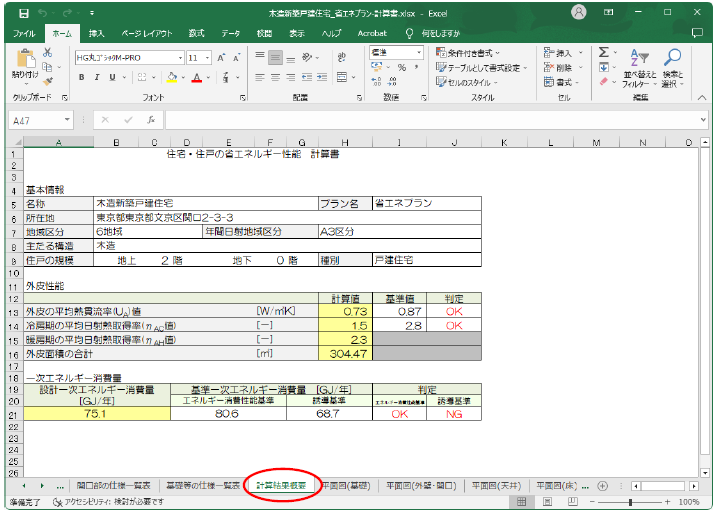Click the Borders icon
Screen dimensions: 714x511
pos(142,77)
